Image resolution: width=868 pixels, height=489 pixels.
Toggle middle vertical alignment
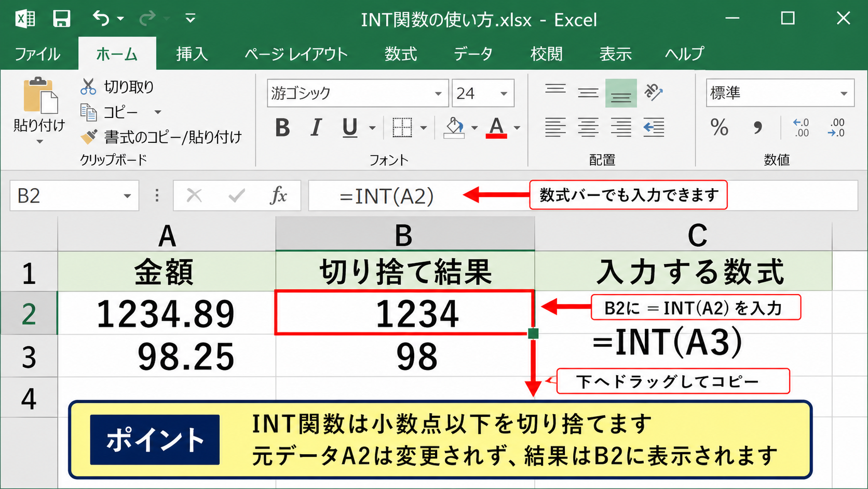pyautogui.click(x=588, y=93)
